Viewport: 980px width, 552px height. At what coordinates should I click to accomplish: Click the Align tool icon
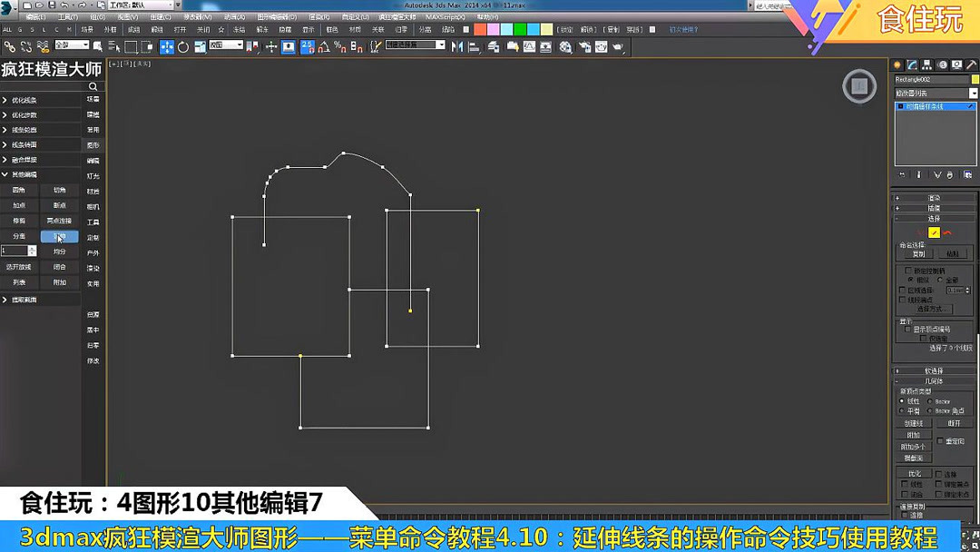[x=475, y=45]
